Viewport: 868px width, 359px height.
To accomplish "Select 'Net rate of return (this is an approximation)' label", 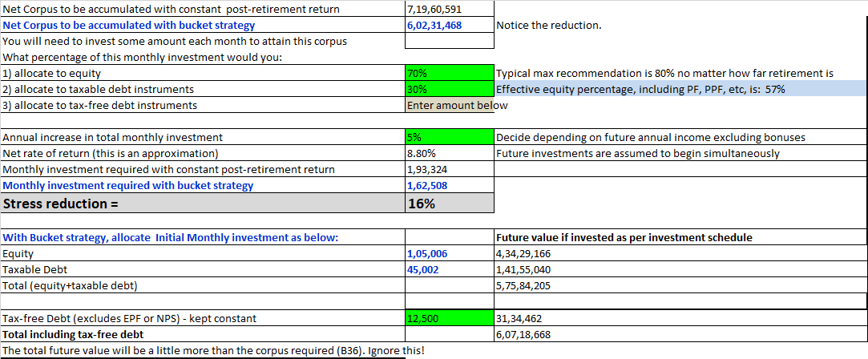I will tap(111, 154).
